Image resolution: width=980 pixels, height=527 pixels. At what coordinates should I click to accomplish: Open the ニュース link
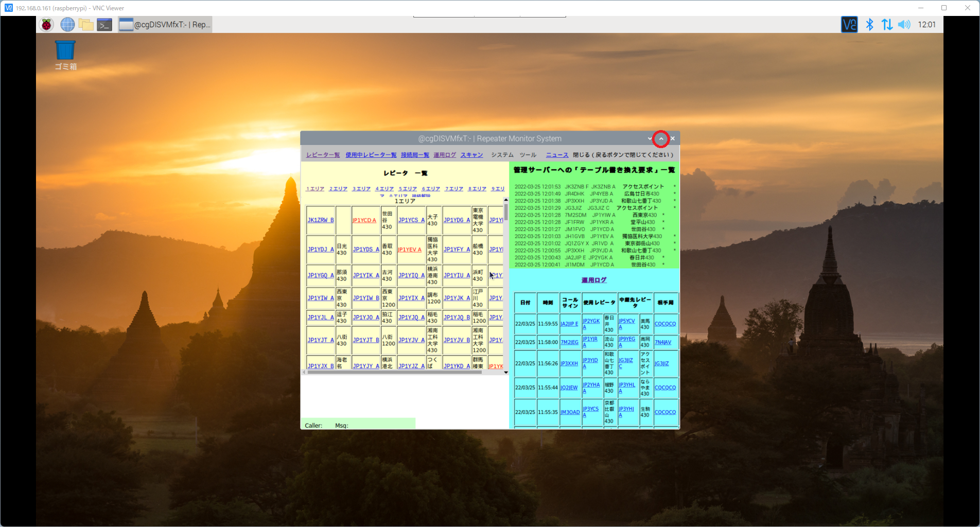pyautogui.click(x=557, y=155)
